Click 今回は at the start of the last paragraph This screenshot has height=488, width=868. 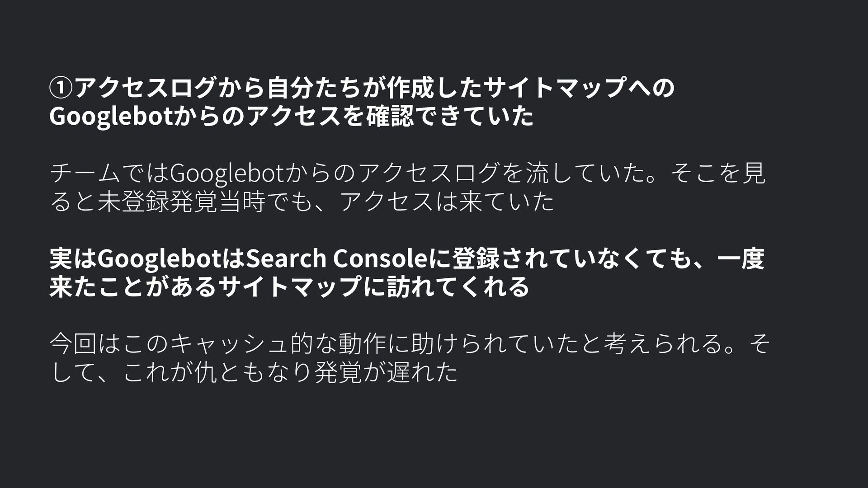click(85, 344)
